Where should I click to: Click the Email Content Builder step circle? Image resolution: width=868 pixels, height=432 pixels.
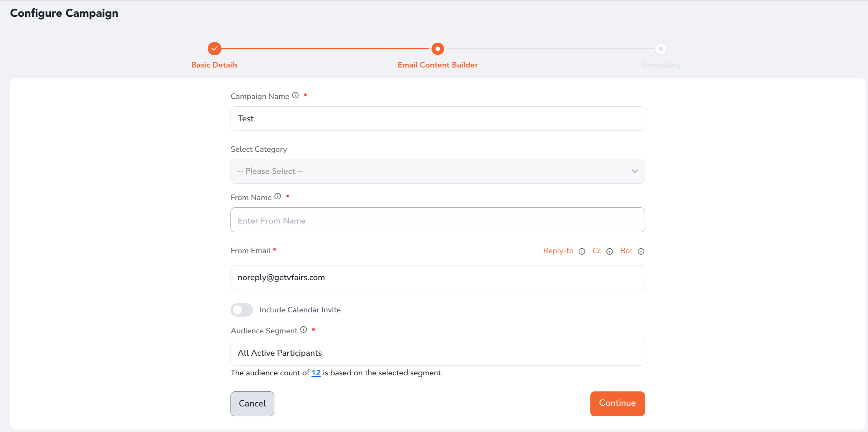(x=437, y=49)
